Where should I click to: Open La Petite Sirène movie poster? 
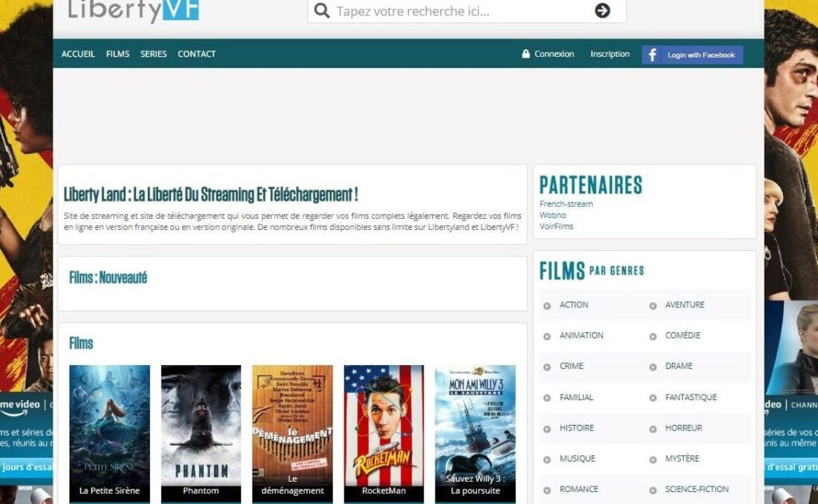109,434
